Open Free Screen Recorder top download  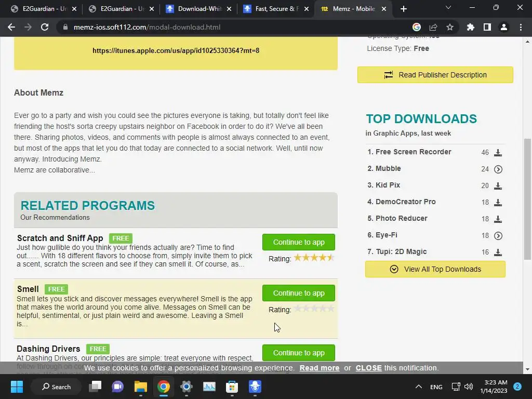[413, 152]
